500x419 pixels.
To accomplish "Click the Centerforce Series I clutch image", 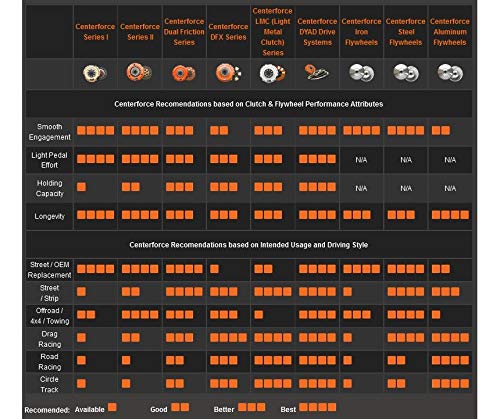I will (x=95, y=73).
